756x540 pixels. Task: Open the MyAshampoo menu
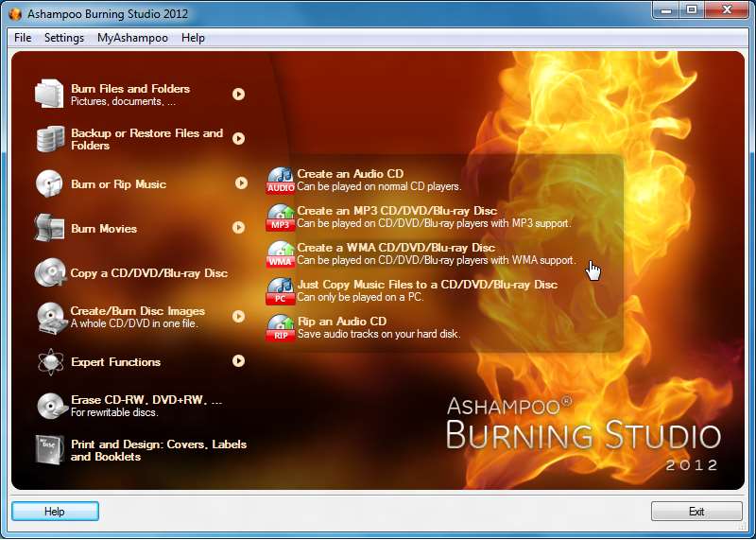[132, 38]
